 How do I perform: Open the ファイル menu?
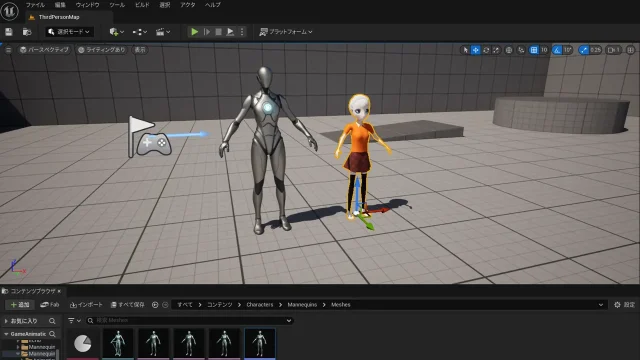[35, 5]
